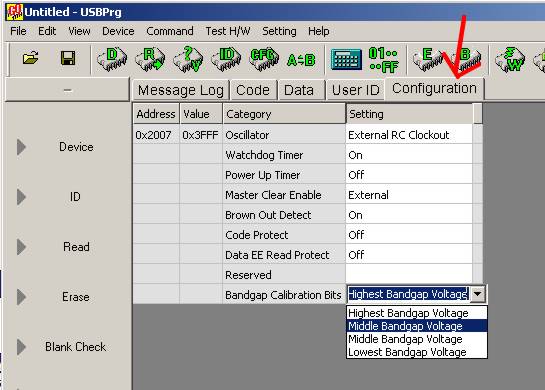Click the calculator keypad toolbar icon
This screenshot has width=545, height=390.
(346, 59)
